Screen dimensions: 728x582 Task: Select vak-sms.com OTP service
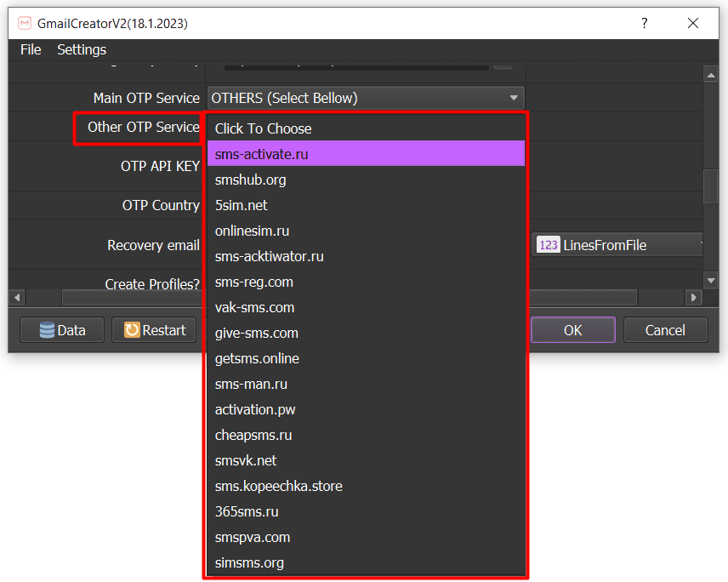coord(366,307)
